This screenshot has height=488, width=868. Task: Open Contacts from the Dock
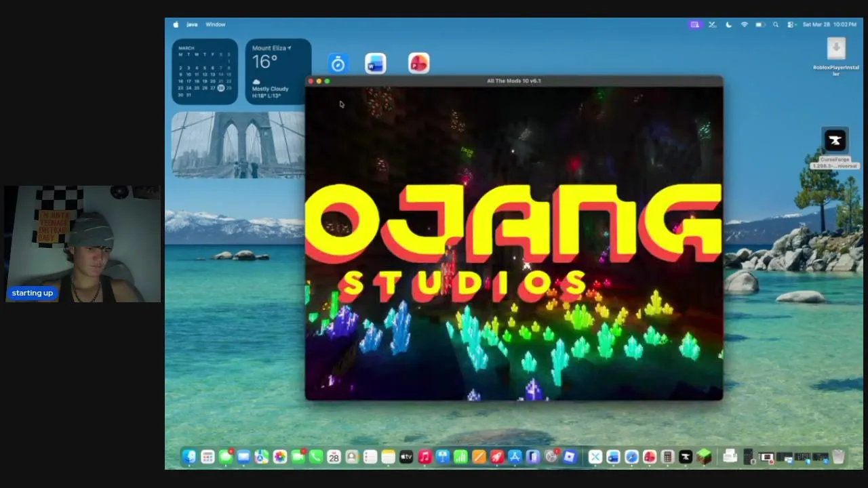pos(352,457)
